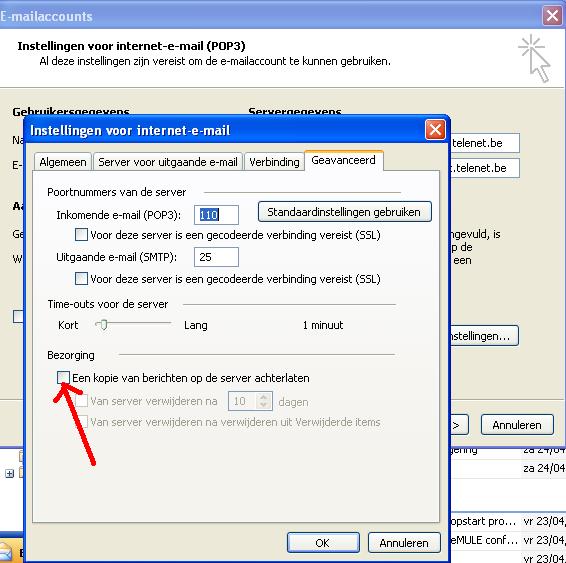
Task: Switch to the Algemeen tab
Action: point(63,162)
